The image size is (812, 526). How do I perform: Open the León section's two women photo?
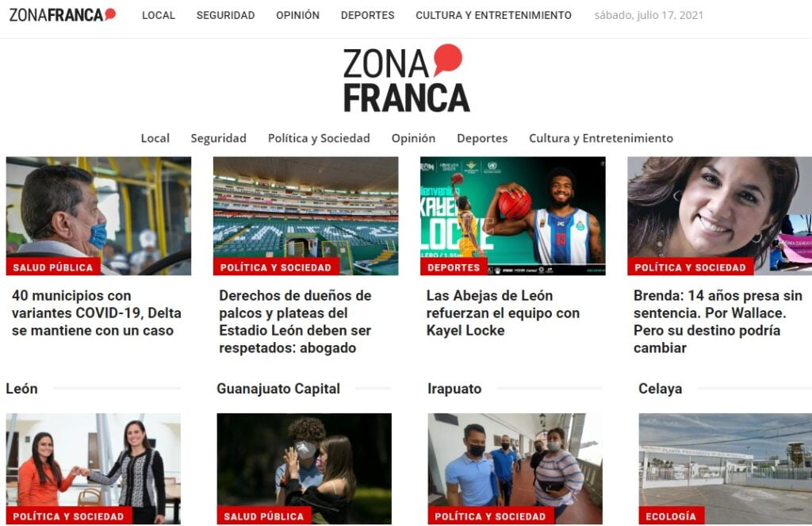94,468
